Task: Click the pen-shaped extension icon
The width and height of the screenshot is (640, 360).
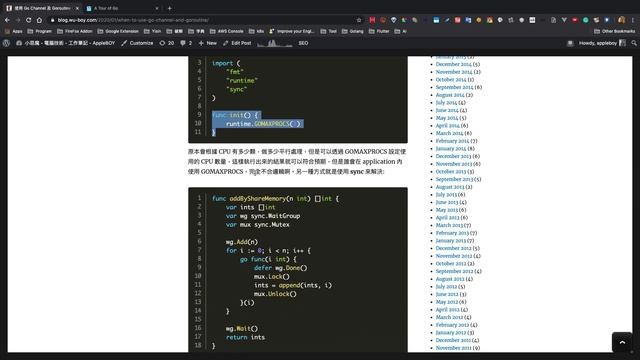Action: point(447,20)
